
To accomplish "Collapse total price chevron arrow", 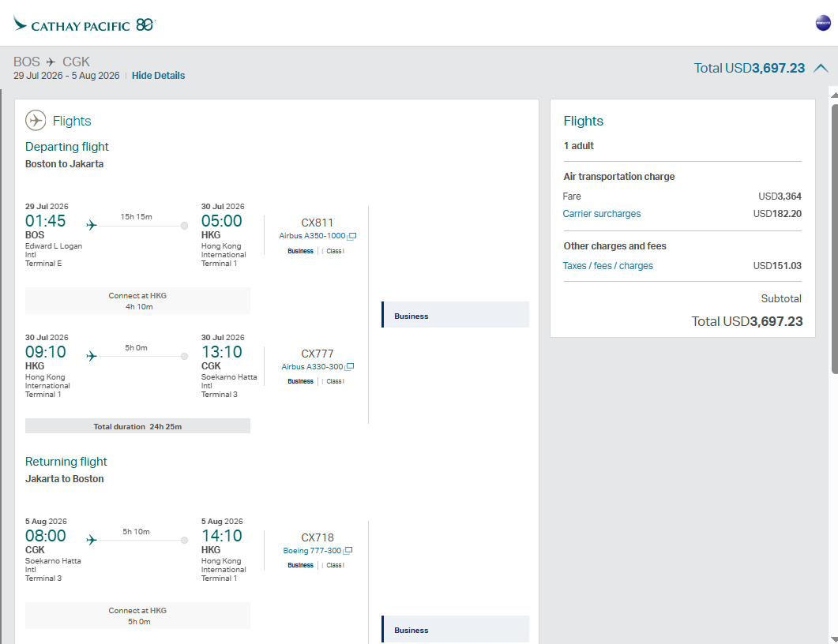I will coord(821,68).
